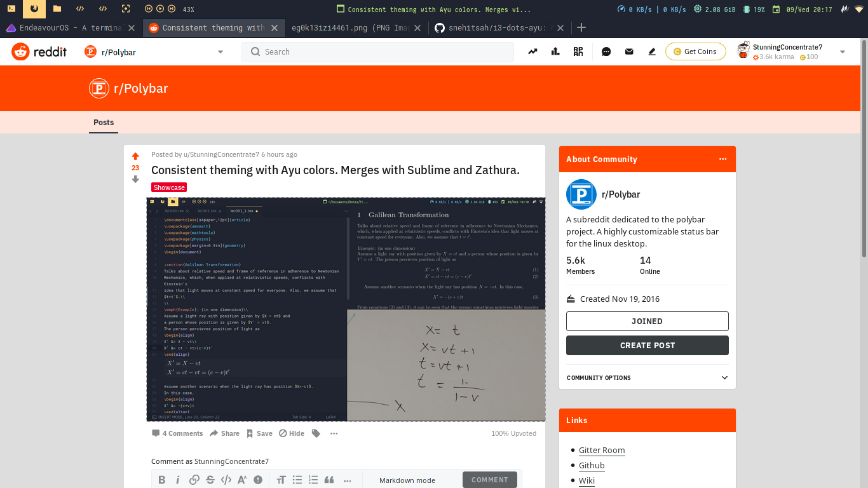Skip to next track in polybar
The image size is (868, 488).
tap(172, 9)
